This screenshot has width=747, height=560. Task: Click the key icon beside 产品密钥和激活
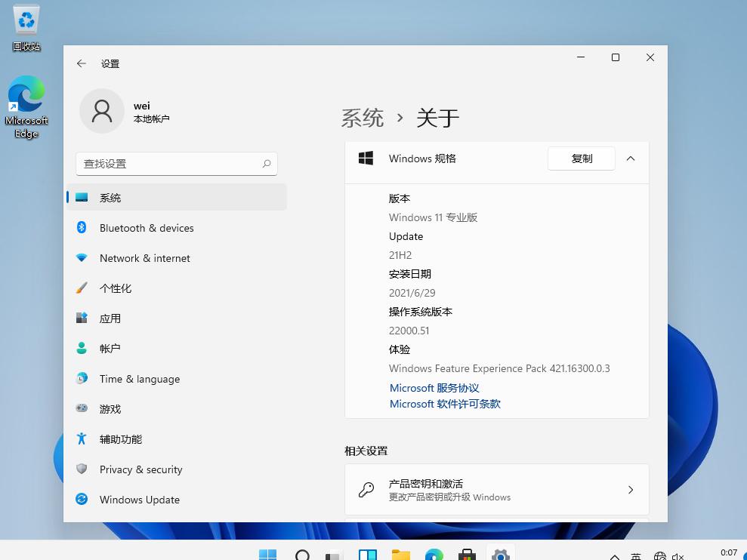tap(366, 490)
